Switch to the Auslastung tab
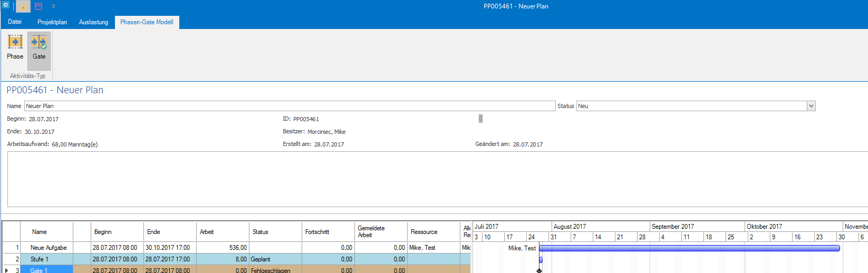 (93, 22)
